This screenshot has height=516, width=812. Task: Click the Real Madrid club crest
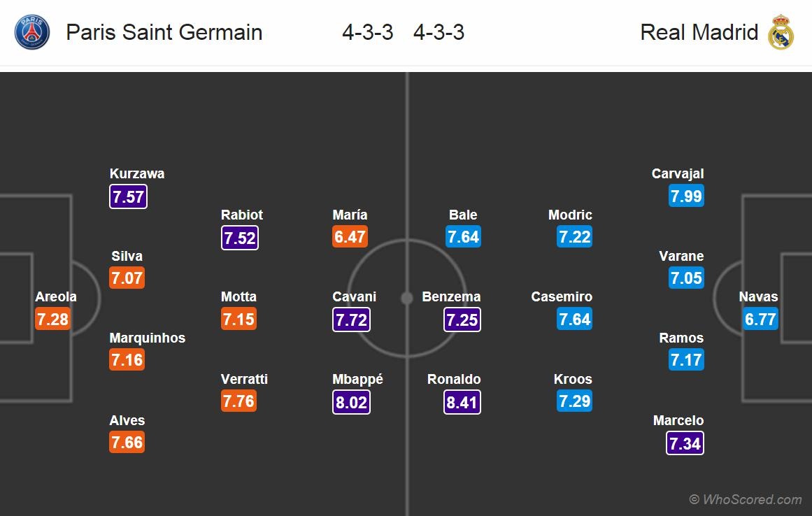point(781,32)
